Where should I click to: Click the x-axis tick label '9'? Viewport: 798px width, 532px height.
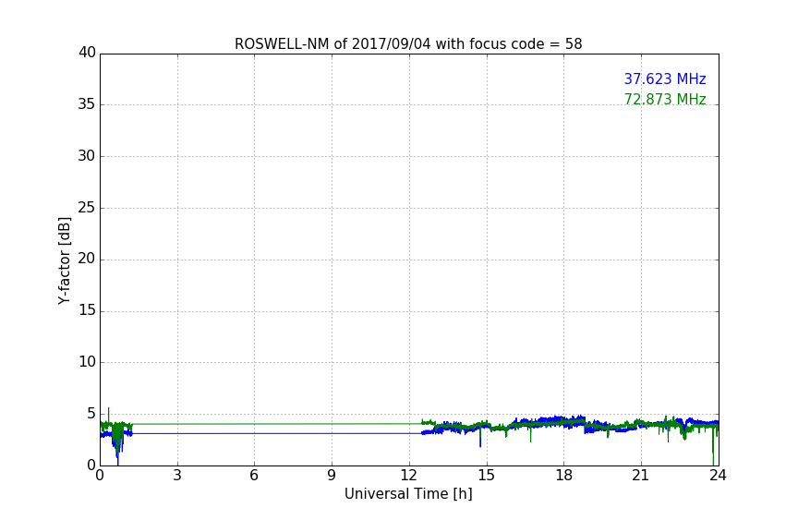tap(332, 476)
